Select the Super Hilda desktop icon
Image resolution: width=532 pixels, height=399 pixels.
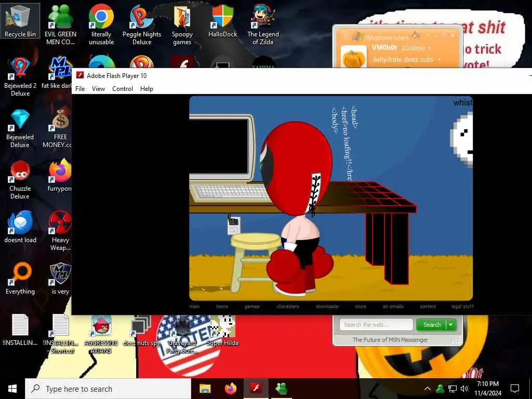[x=222, y=330]
